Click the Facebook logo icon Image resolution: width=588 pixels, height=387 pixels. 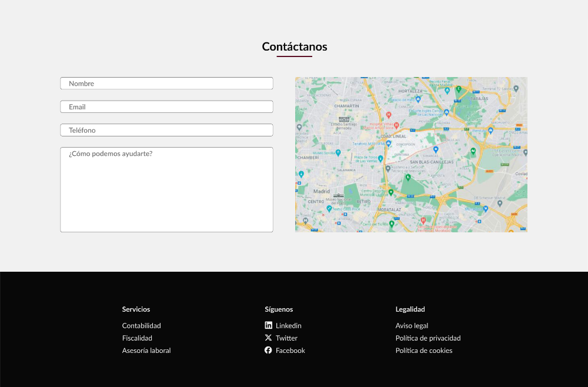tap(268, 350)
